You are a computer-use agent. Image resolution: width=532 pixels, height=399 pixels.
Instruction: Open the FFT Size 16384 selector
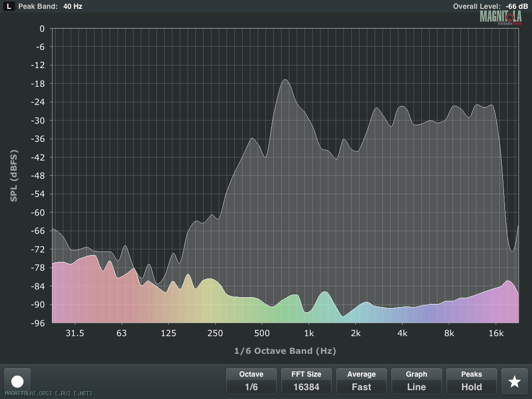[x=306, y=381]
